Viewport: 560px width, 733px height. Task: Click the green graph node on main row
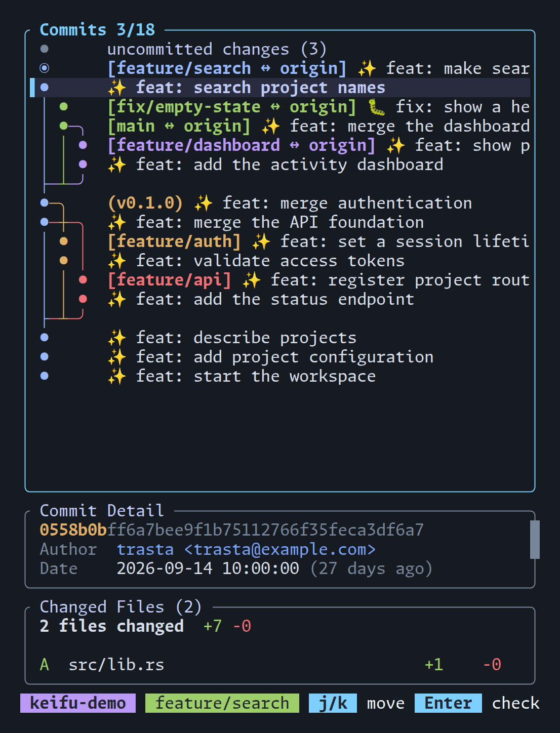pyautogui.click(x=64, y=126)
